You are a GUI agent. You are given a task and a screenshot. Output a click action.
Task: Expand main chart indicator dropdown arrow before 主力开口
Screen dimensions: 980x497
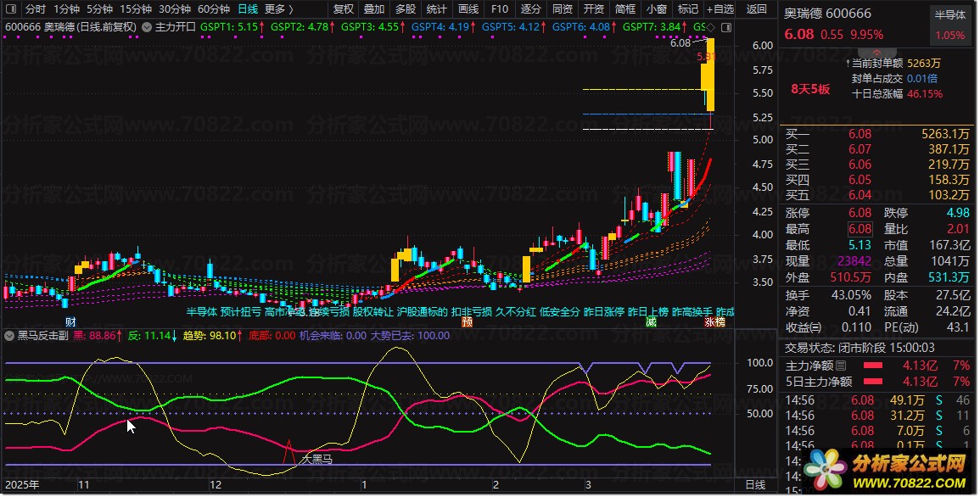coord(146,27)
